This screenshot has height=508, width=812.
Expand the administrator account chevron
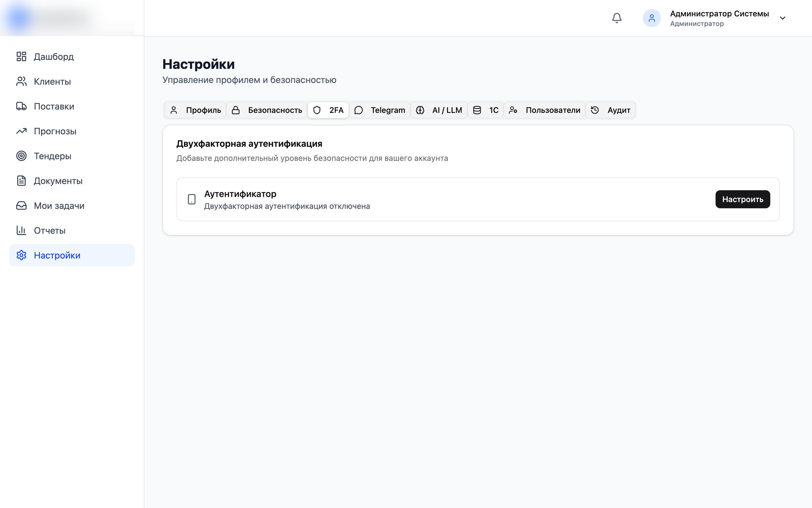click(782, 18)
